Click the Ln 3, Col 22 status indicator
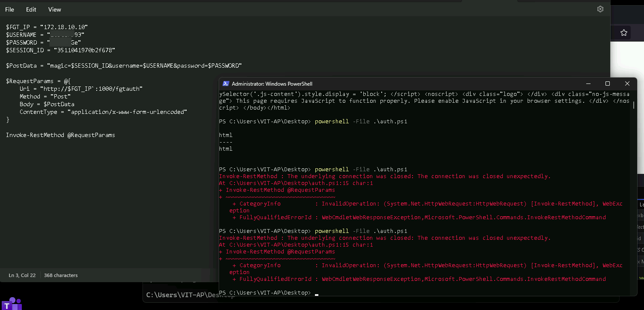 point(22,275)
